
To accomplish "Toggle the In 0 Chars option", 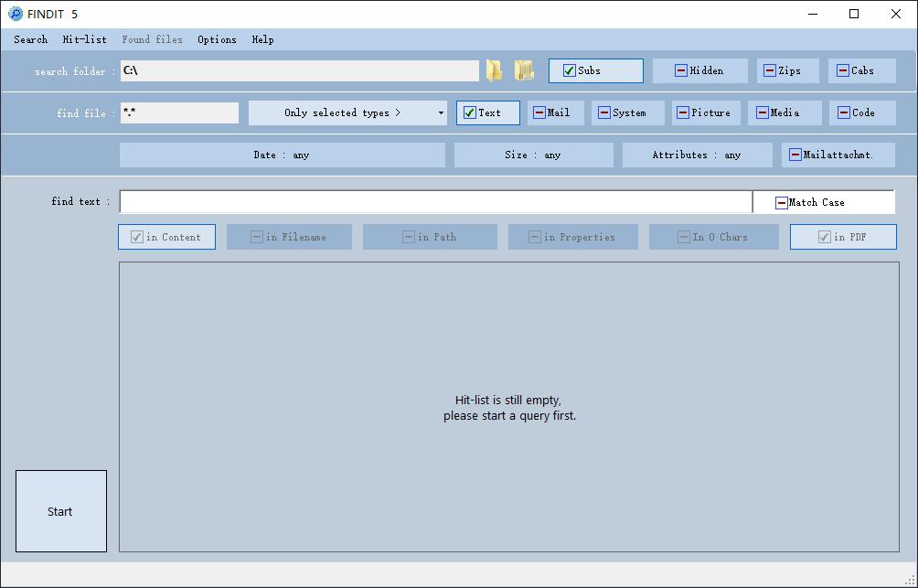I will (714, 237).
